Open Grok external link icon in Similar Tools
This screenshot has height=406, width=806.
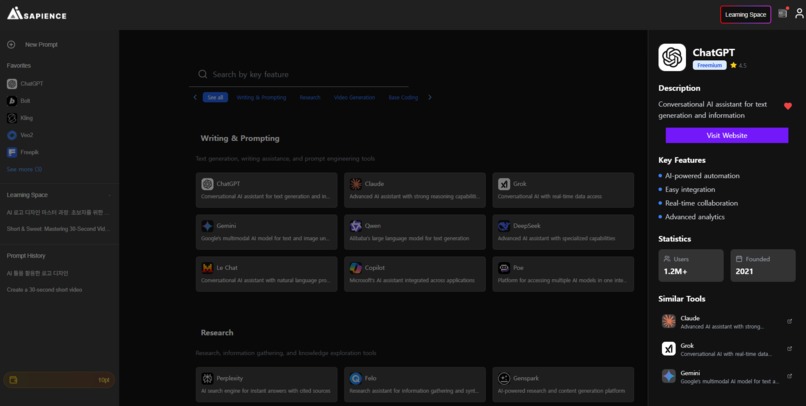click(x=790, y=349)
